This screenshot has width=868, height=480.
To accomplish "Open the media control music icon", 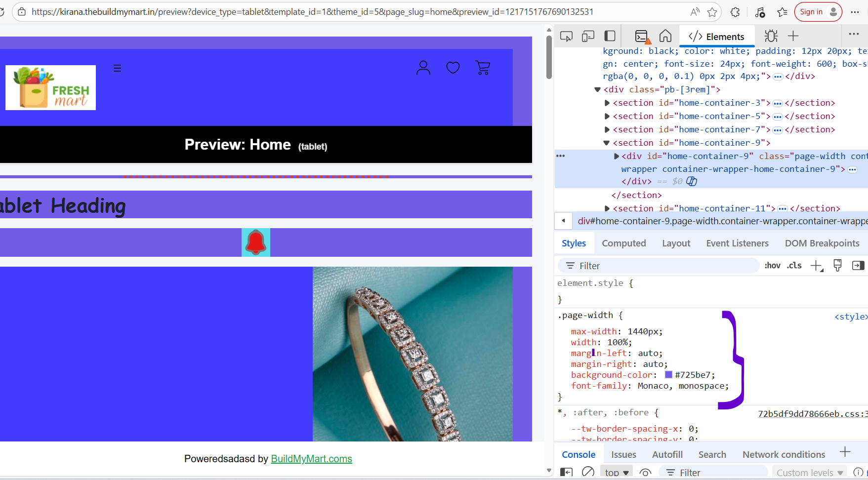I will pos(760,12).
